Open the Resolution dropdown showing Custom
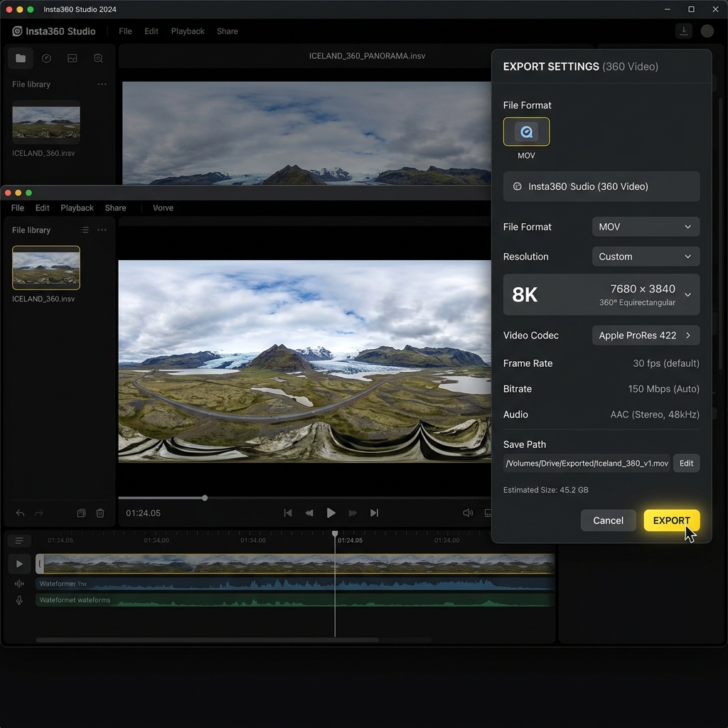 pyautogui.click(x=645, y=256)
